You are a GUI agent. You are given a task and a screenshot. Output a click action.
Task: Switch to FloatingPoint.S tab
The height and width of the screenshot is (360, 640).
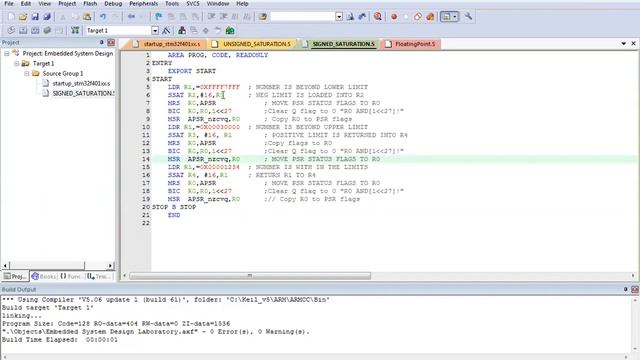coord(411,44)
